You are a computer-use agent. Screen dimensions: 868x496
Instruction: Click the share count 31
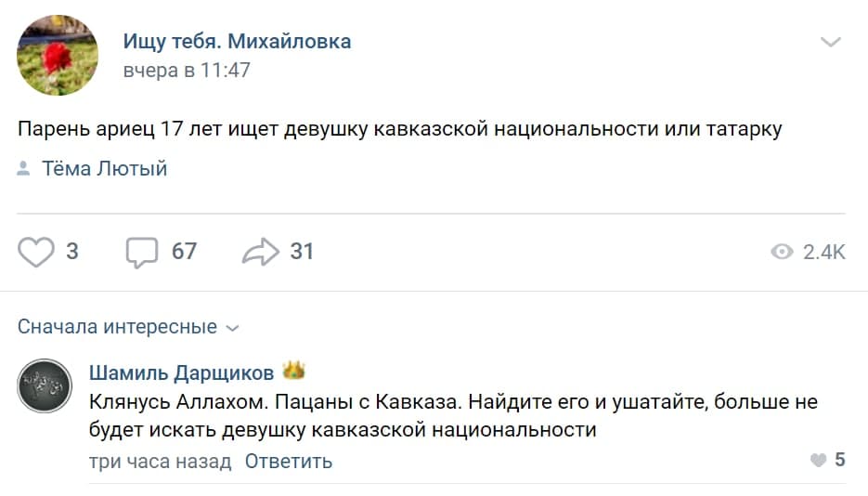302,252
